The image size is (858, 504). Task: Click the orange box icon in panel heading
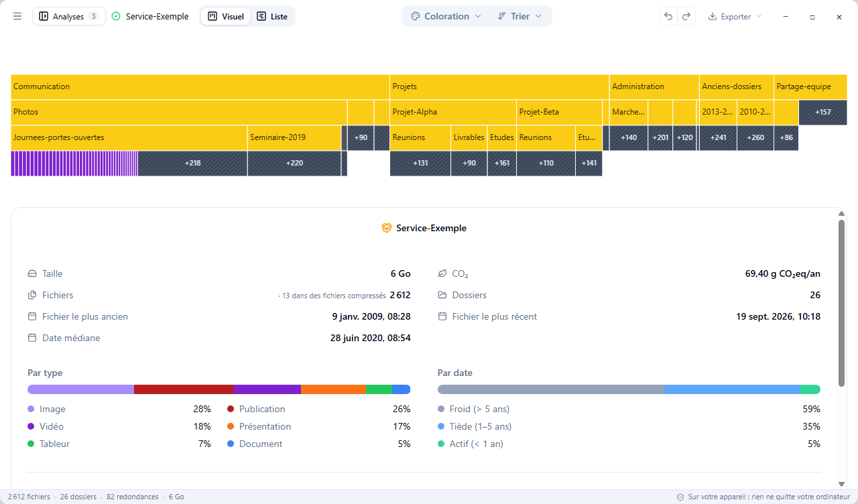coord(387,228)
